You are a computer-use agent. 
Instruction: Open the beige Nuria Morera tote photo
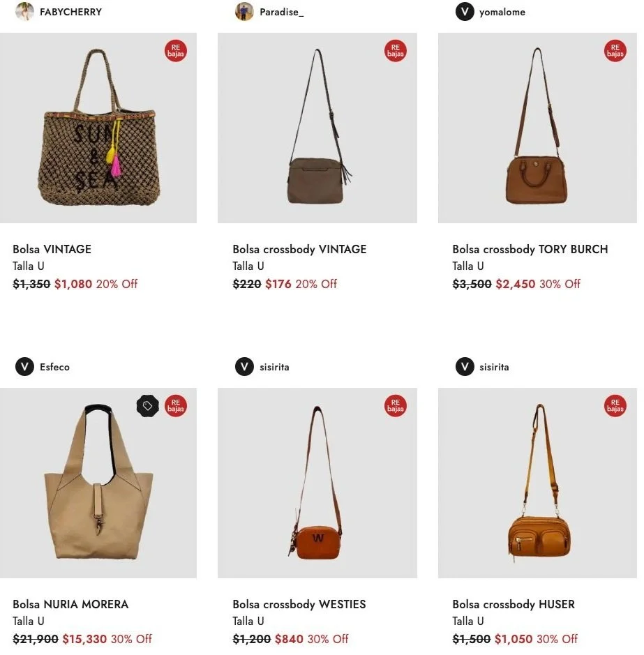click(x=98, y=483)
